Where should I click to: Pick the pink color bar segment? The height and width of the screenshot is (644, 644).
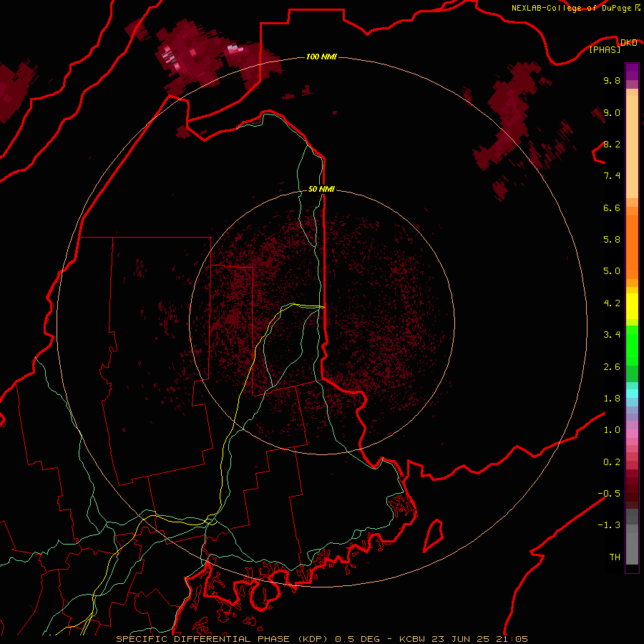coord(632,434)
